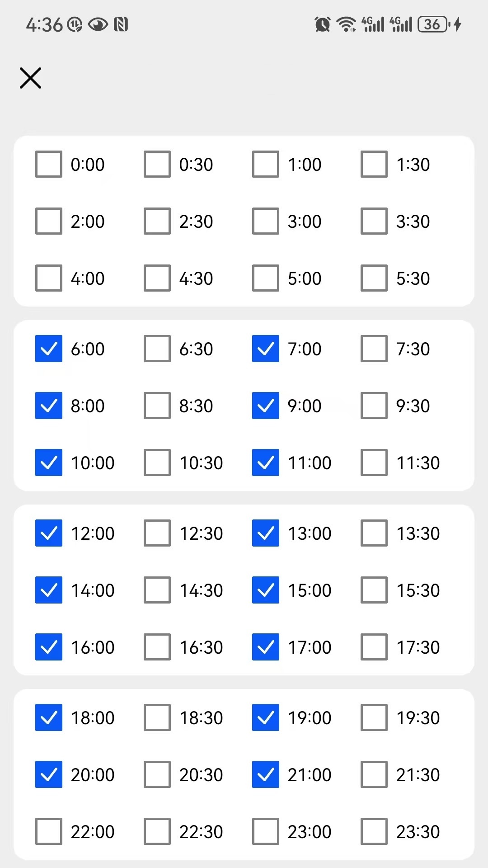
Task: Tick the 5:00 checkbox
Action: (x=266, y=278)
